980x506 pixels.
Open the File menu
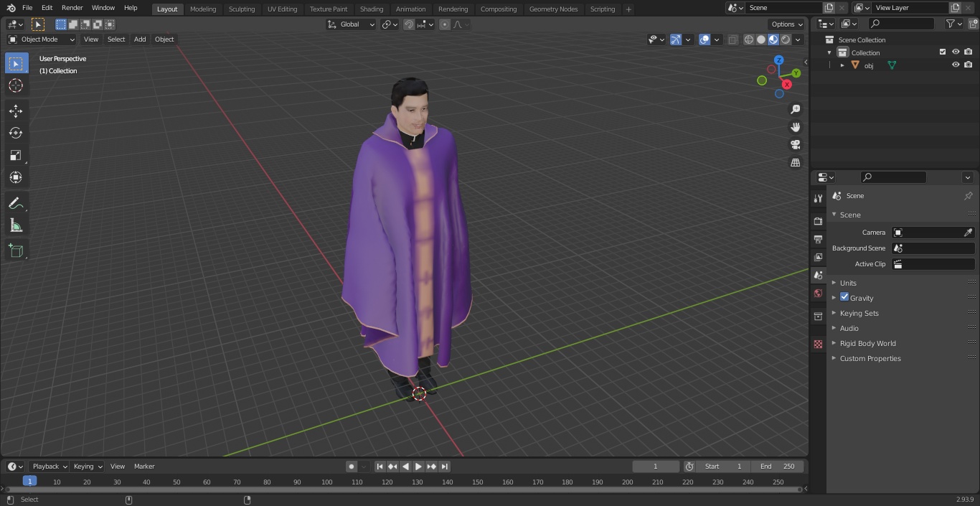[27, 8]
